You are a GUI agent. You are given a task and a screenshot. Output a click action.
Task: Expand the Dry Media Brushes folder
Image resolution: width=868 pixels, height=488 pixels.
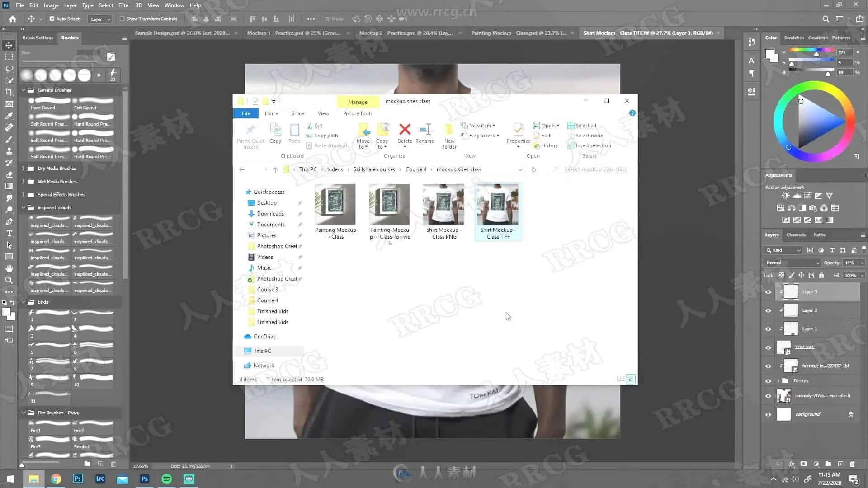(23, 168)
